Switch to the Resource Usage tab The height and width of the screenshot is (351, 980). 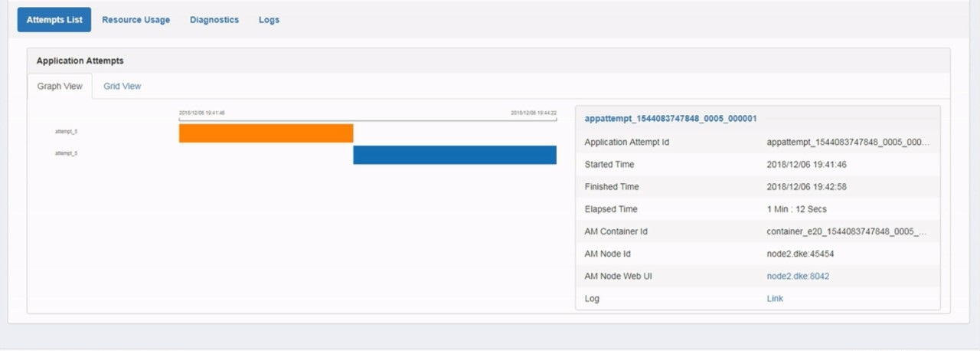click(136, 20)
